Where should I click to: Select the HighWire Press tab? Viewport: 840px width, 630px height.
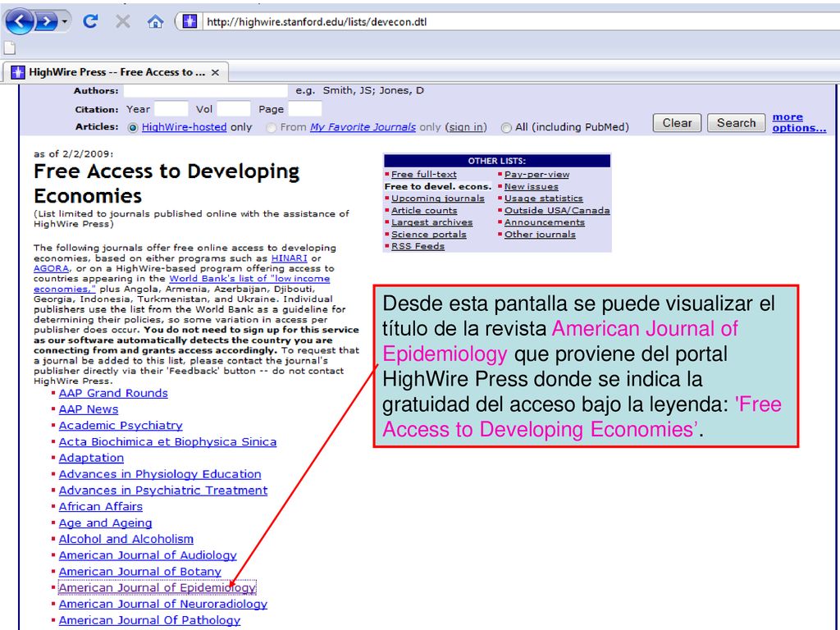click(x=116, y=72)
